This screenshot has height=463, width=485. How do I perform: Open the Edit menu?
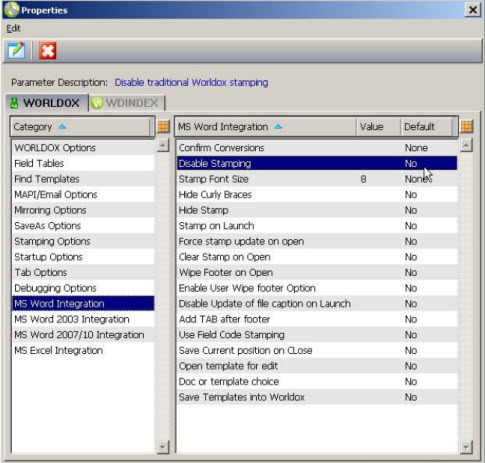click(x=13, y=28)
